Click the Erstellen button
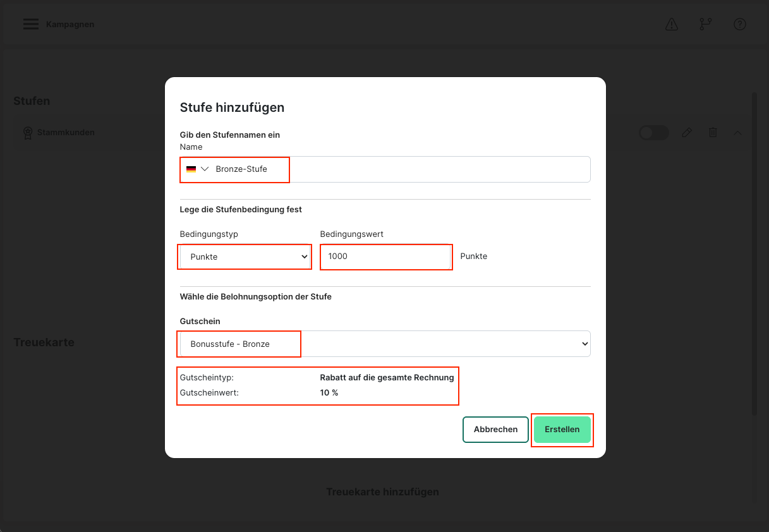This screenshot has height=532, width=769. point(562,430)
